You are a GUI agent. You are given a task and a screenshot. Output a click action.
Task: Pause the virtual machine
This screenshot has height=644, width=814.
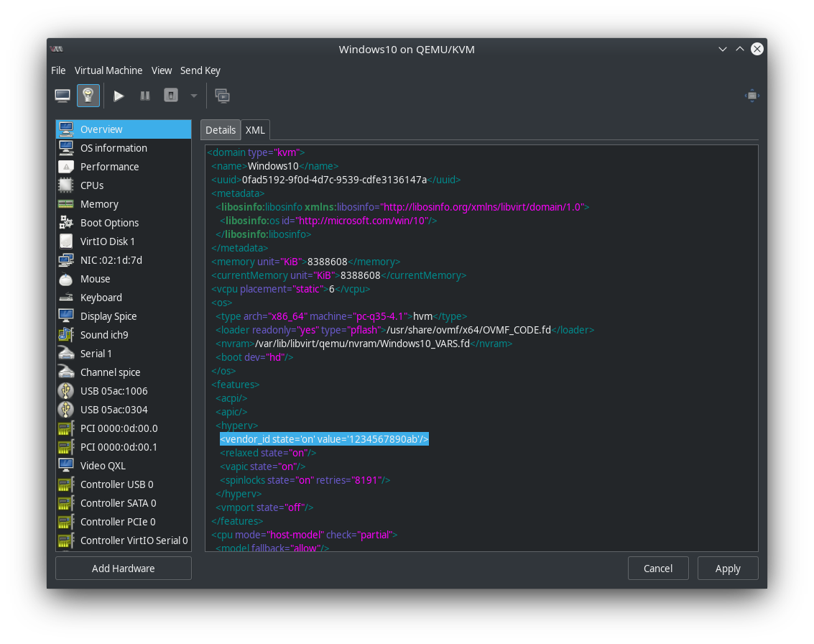pyautogui.click(x=145, y=96)
